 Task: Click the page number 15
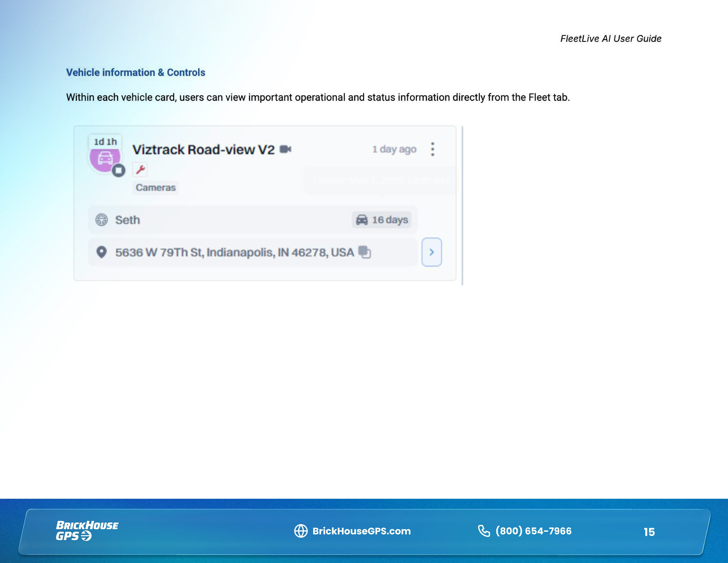coord(649,532)
